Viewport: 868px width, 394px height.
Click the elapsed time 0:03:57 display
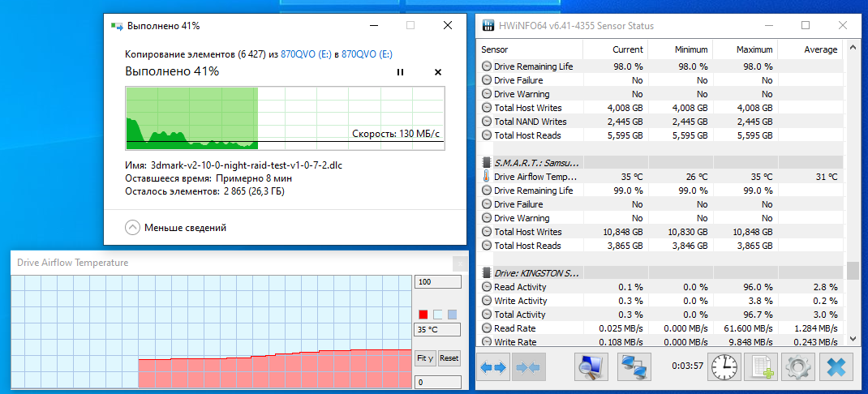point(687,366)
